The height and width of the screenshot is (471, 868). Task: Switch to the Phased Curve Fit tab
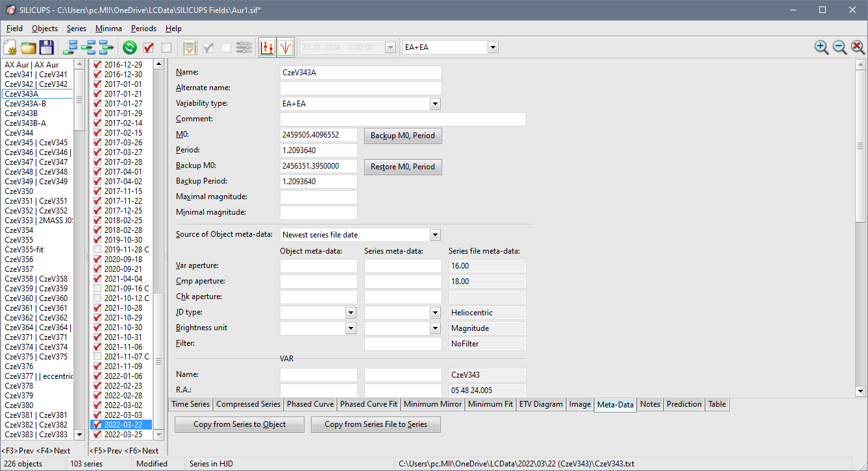tap(369, 404)
